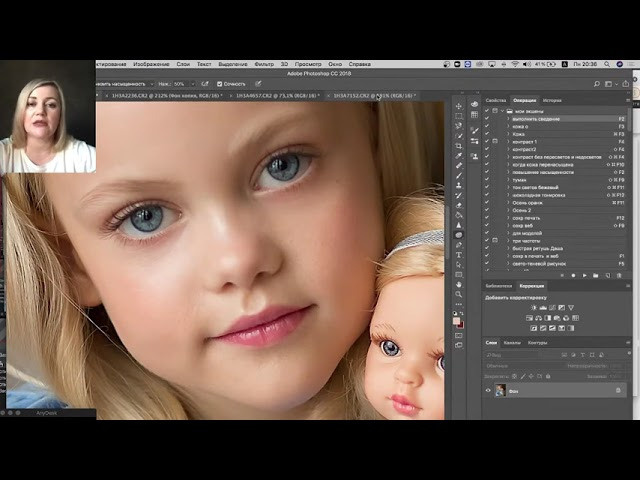Viewport: 640px width, 480px height.
Task: Add Curves adjustment
Action: (x=553, y=308)
